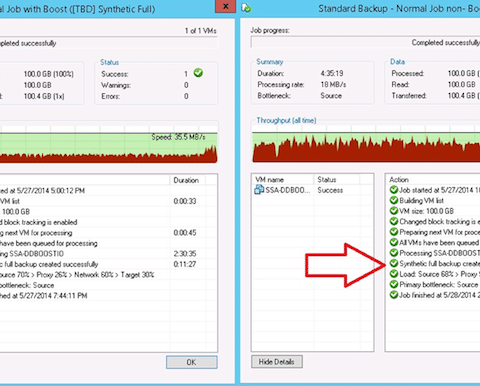Select the 'VM size: 100.0 GB' action row

[433, 211]
